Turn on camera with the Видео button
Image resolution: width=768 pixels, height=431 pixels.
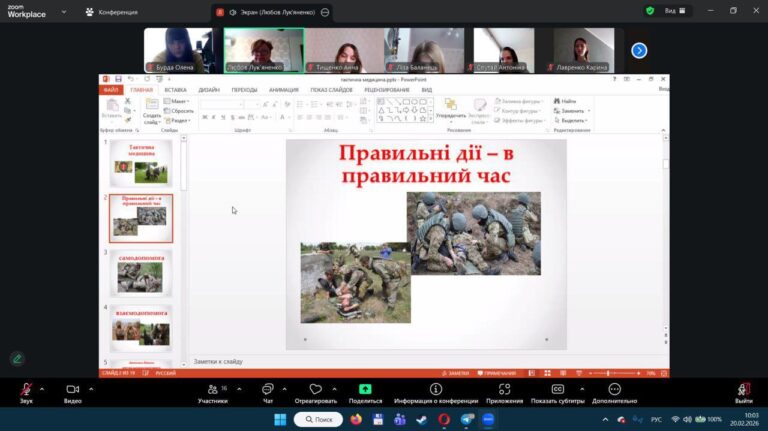(x=72, y=391)
